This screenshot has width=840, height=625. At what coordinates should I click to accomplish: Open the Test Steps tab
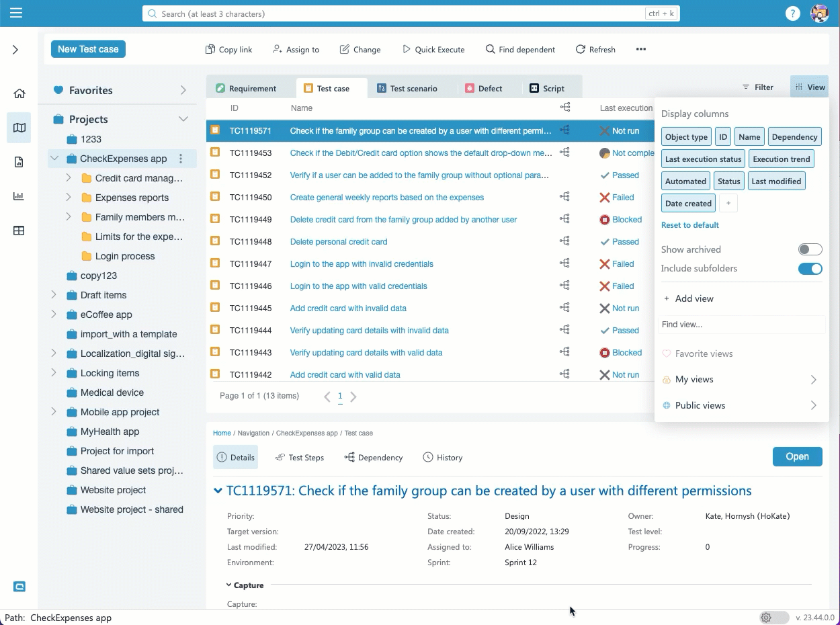(300, 458)
